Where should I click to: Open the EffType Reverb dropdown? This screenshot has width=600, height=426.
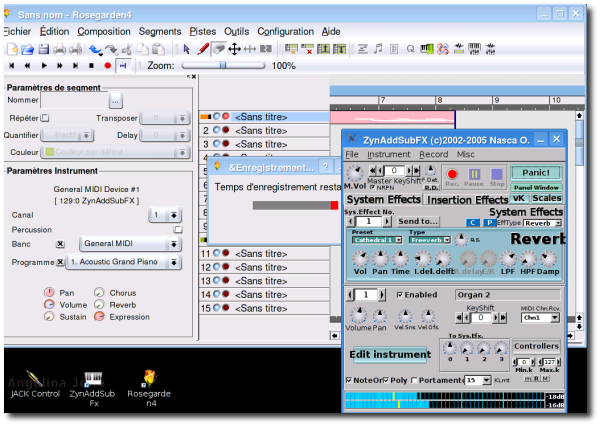[543, 223]
